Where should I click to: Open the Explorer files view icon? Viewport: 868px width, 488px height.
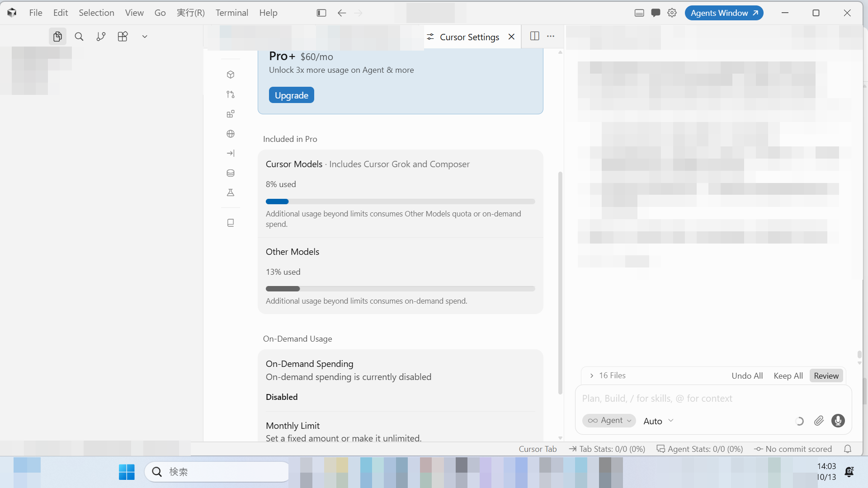(57, 37)
